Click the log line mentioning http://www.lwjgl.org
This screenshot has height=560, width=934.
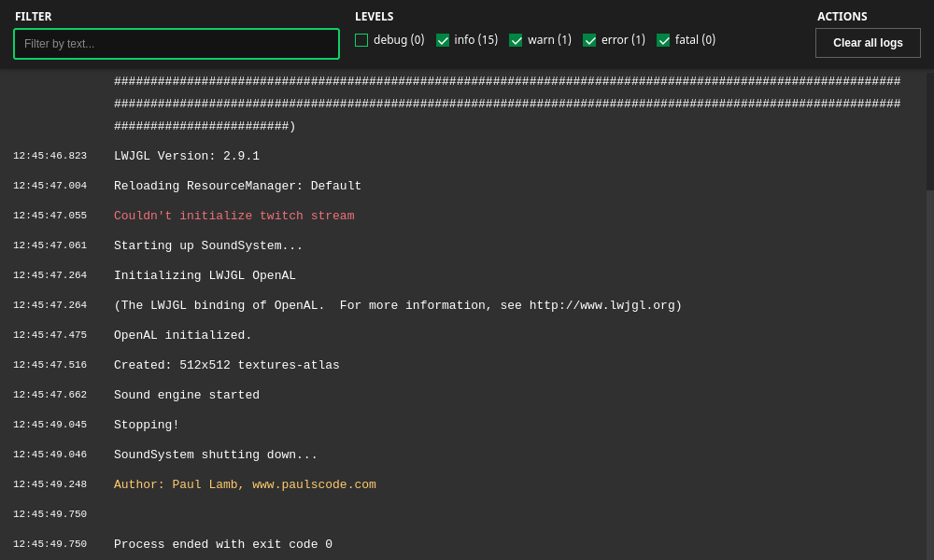398,306
